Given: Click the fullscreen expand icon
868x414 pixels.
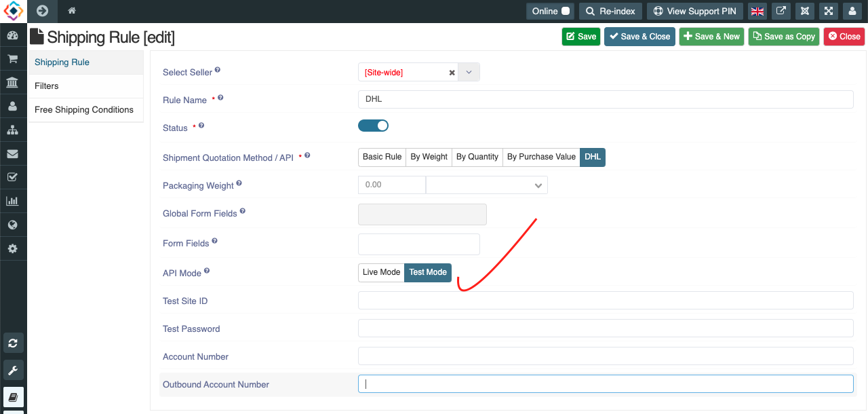Looking at the screenshot, I should pos(828,11).
